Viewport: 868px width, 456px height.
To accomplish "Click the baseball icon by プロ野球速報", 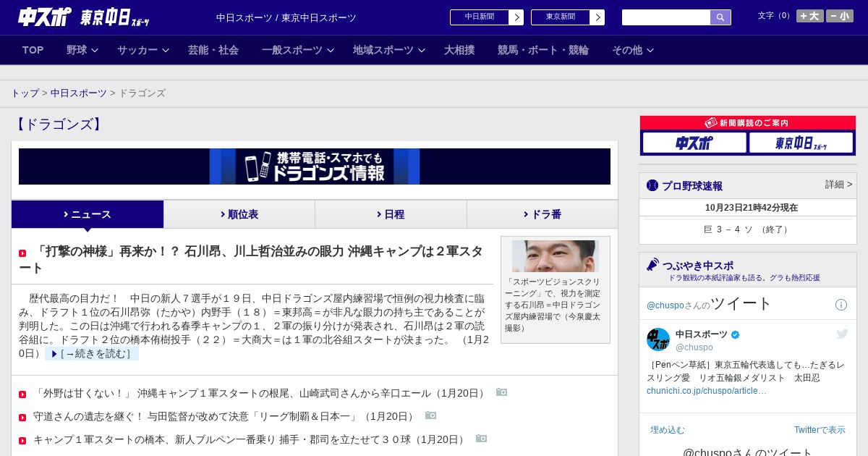I will (x=652, y=185).
